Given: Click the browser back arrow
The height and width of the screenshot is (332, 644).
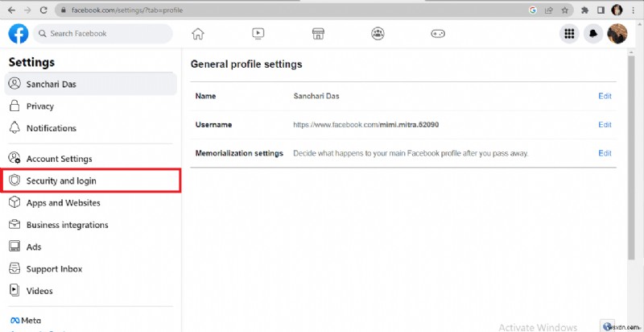Looking at the screenshot, I should [x=11, y=10].
